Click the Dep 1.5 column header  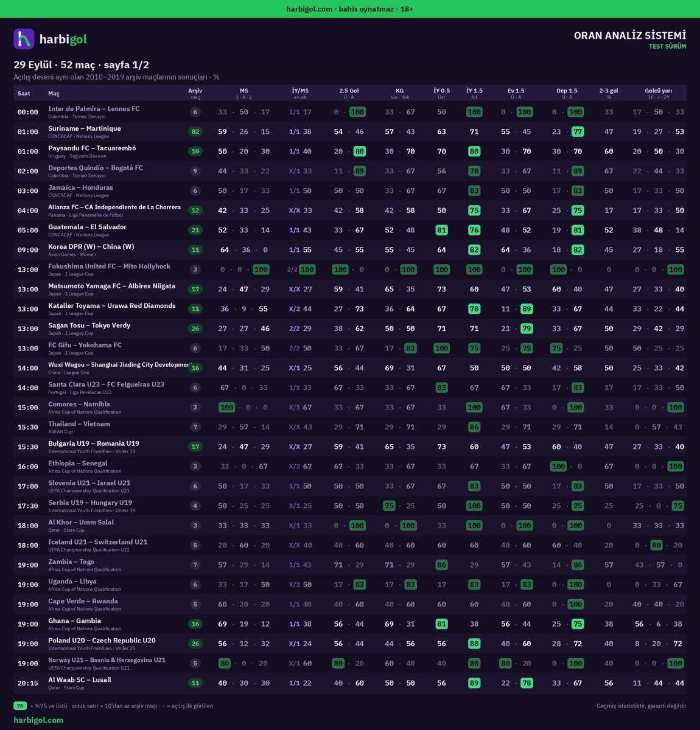coord(567,93)
